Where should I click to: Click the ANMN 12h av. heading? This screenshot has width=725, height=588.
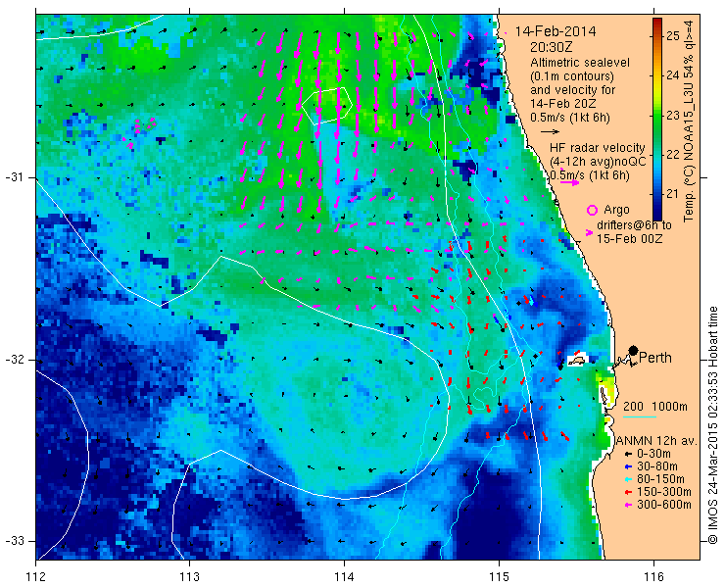[656, 441]
